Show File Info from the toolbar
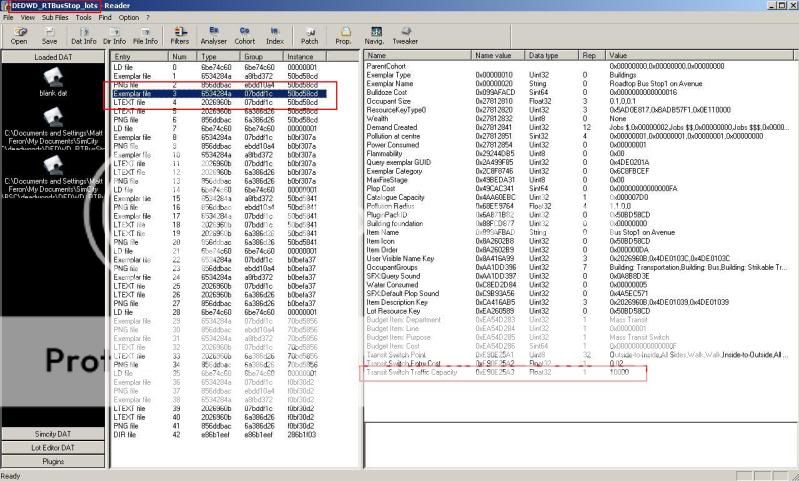The image size is (799, 481). click(145, 34)
